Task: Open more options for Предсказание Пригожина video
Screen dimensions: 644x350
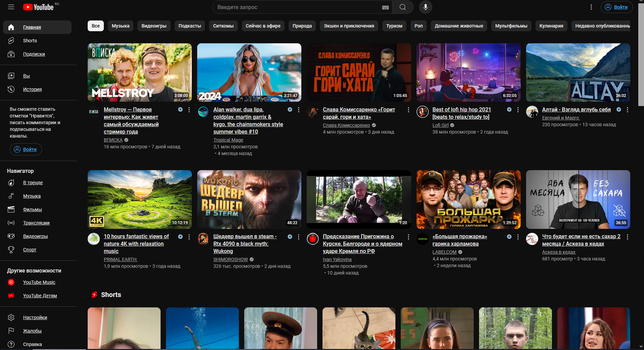Action: [409, 237]
